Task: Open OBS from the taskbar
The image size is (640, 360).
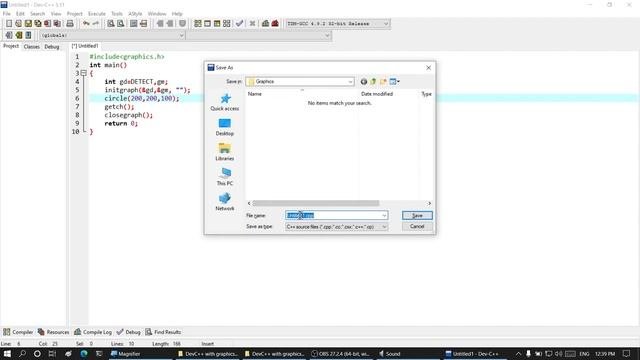Action: [x=341, y=354]
